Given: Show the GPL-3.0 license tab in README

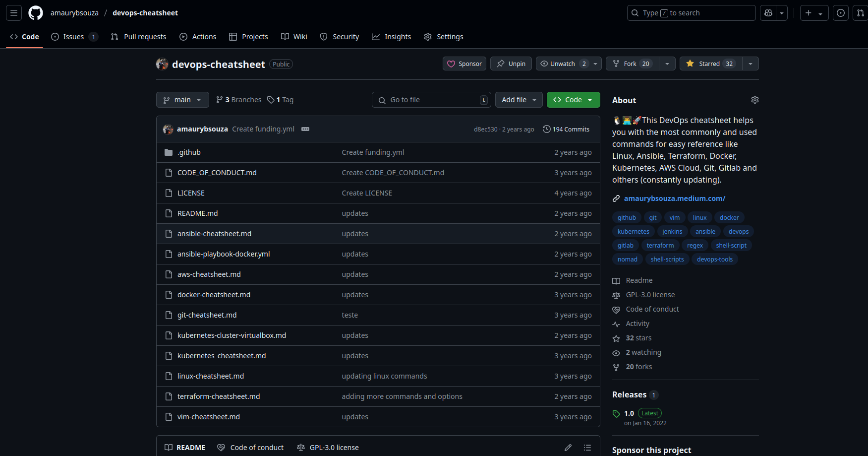Looking at the screenshot, I should [328, 448].
